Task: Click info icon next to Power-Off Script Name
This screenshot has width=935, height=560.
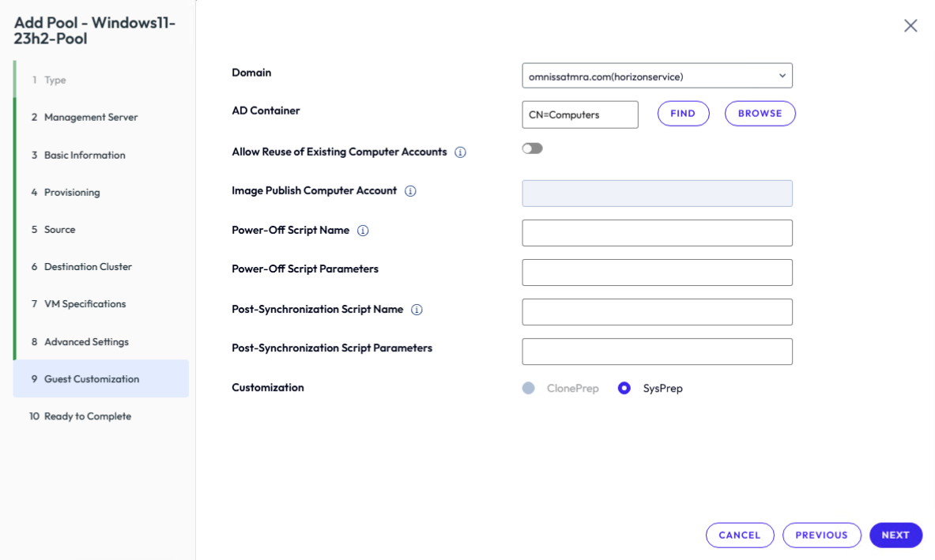Action: point(363,231)
